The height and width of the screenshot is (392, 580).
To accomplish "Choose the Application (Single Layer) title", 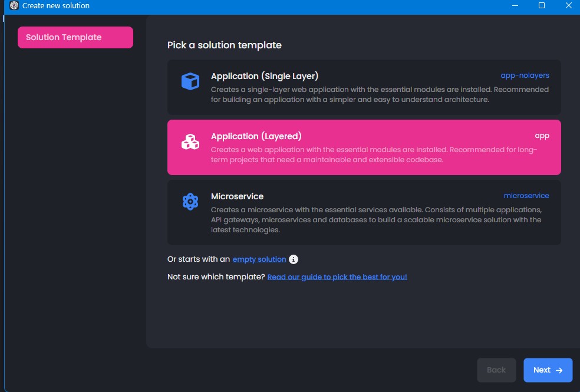I will pos(264,76).
